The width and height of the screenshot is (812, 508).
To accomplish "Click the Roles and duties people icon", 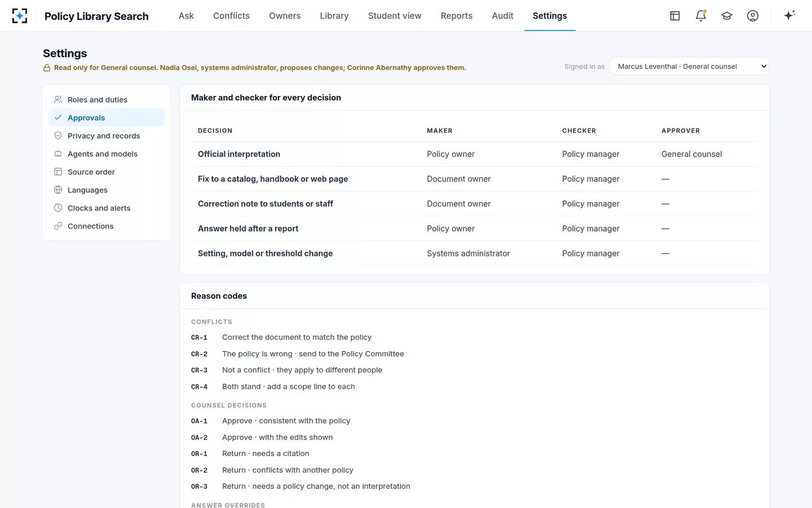I will pos(58,99).
